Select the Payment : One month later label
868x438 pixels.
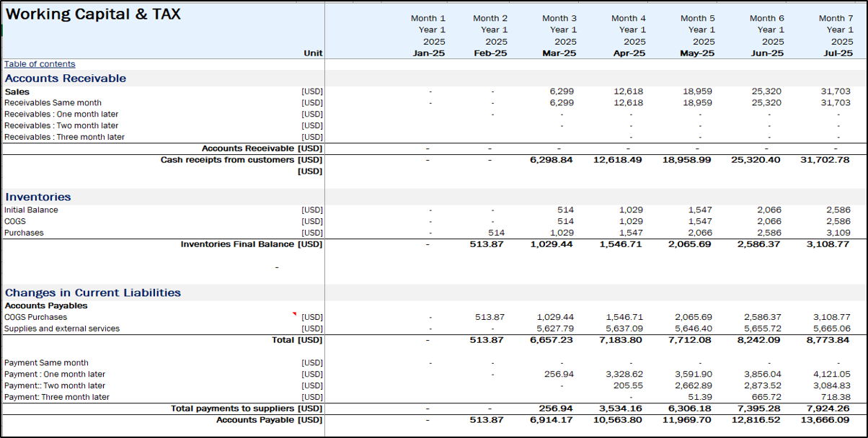pyautogui.click(x=55, y=375)
